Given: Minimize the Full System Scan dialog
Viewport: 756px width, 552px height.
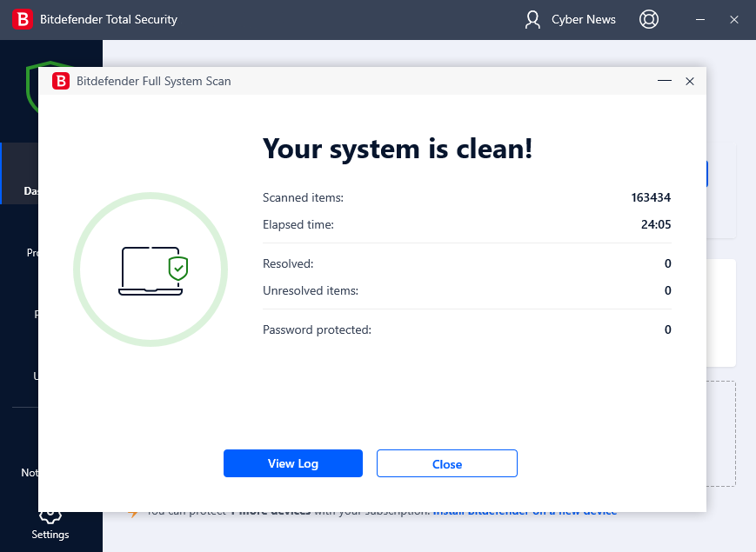Looking at the screenshot, I should [665, 81].
